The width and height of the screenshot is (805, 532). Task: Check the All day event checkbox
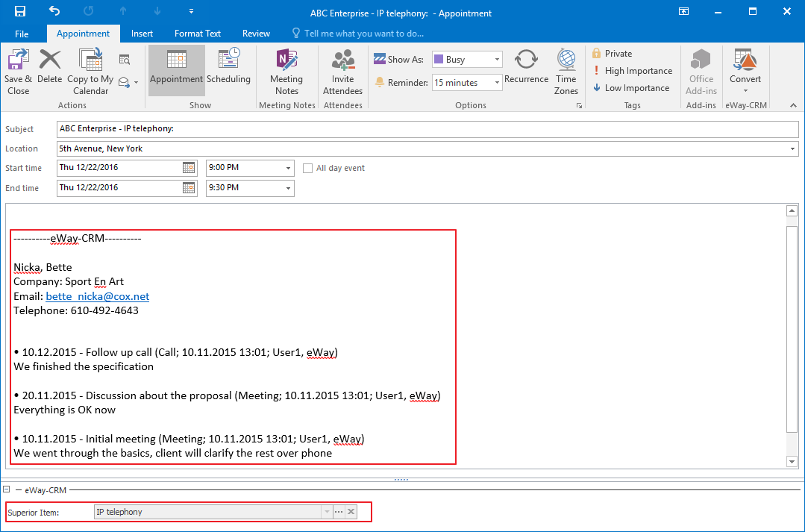307,169
